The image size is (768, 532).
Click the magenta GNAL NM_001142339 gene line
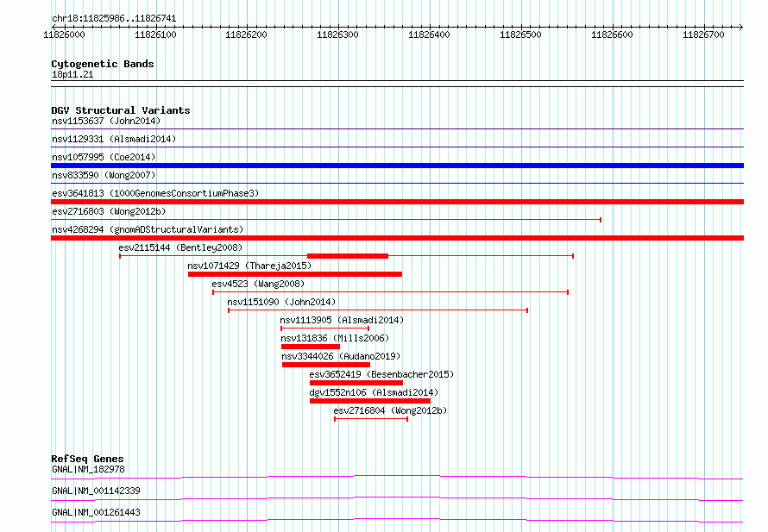(397, 498)
